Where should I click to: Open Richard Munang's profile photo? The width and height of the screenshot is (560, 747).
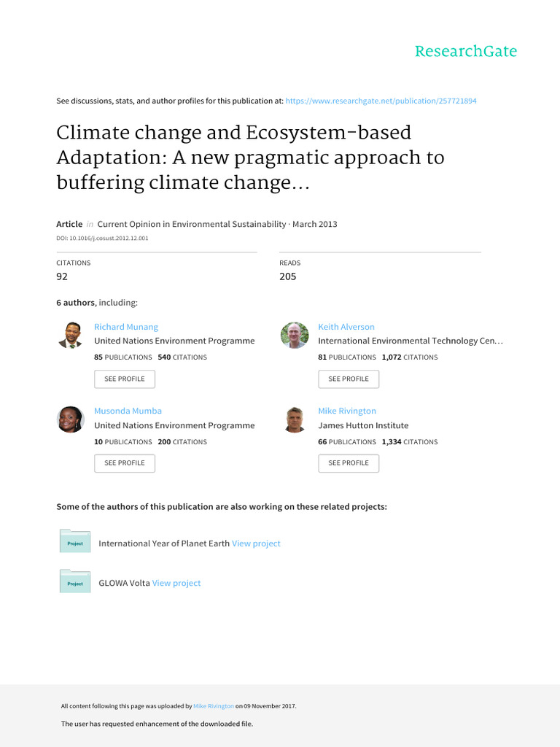tap(71, 335)
